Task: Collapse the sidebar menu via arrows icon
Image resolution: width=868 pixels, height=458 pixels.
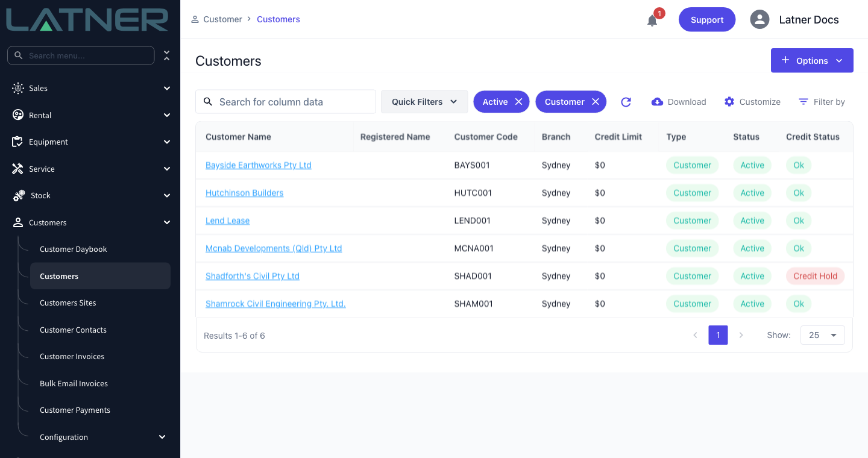Action: [x=167, y=55]
